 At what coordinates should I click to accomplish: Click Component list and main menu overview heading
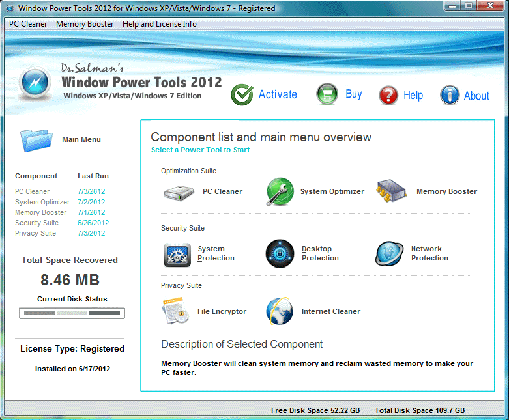tap(261, 137)
